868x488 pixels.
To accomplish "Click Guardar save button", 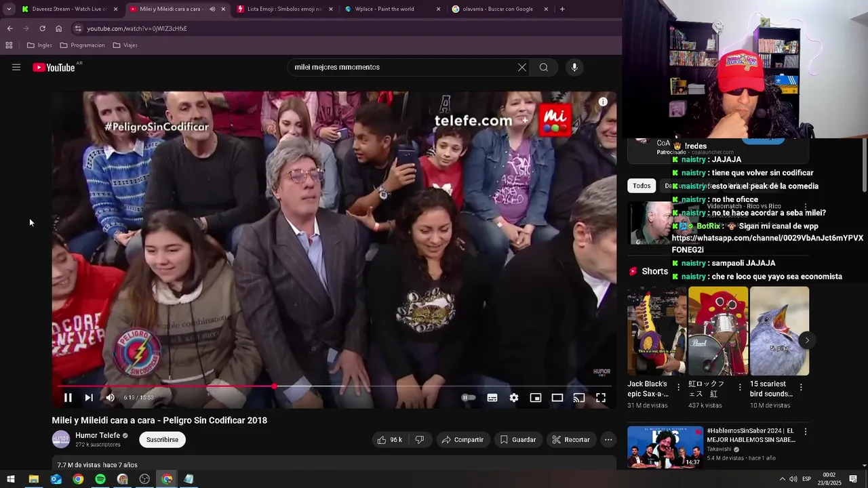I will point(518,440).
